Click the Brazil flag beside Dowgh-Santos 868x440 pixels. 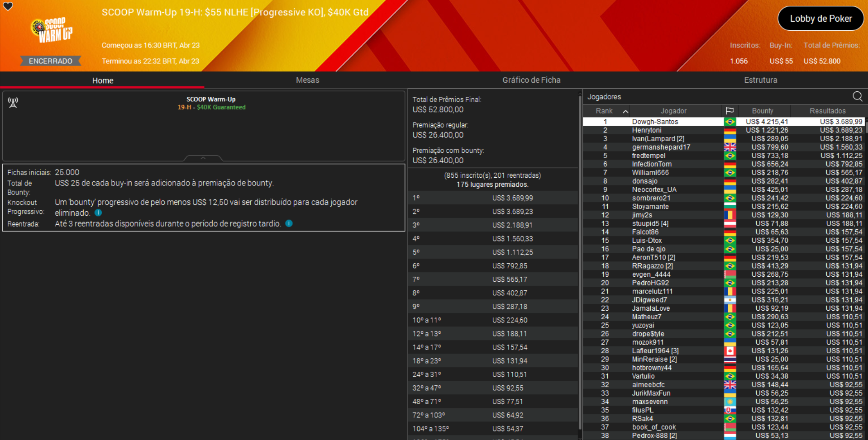730,122
